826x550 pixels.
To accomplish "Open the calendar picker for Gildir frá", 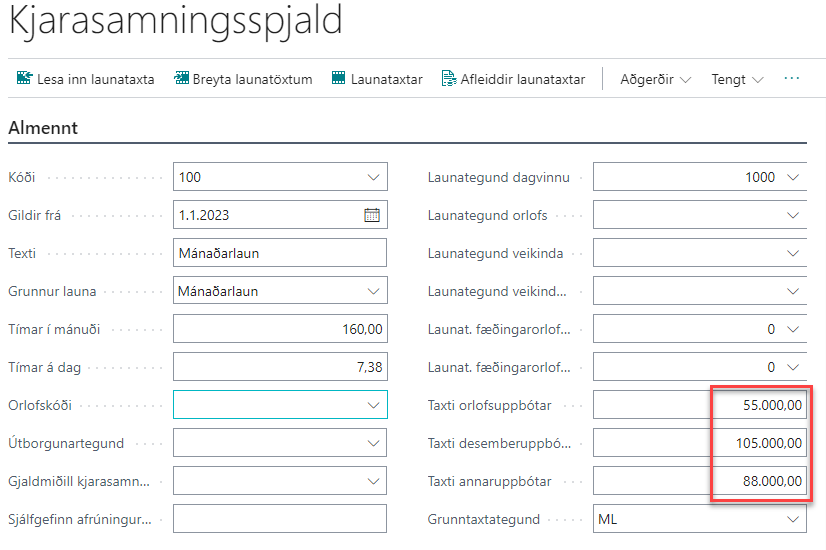I will point(372,215).
